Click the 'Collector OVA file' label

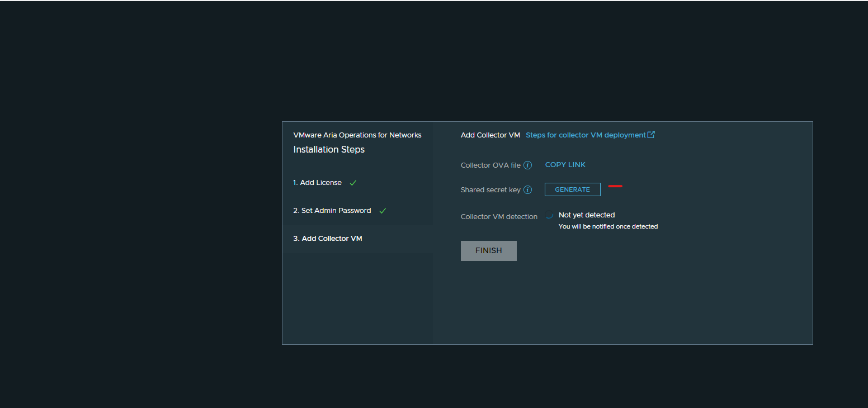coord(490,165)
